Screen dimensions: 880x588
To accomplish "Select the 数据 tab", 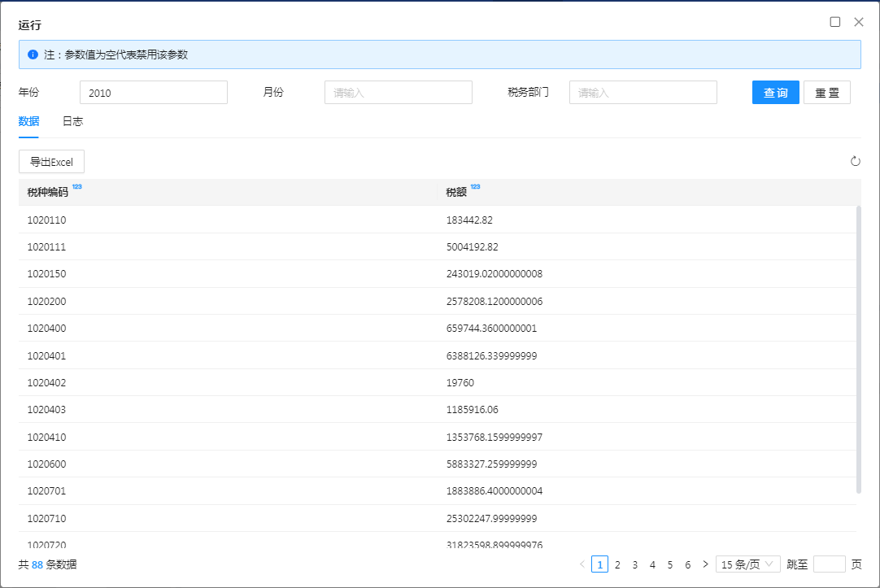I will pyautogui.click(x=28, y=121).
